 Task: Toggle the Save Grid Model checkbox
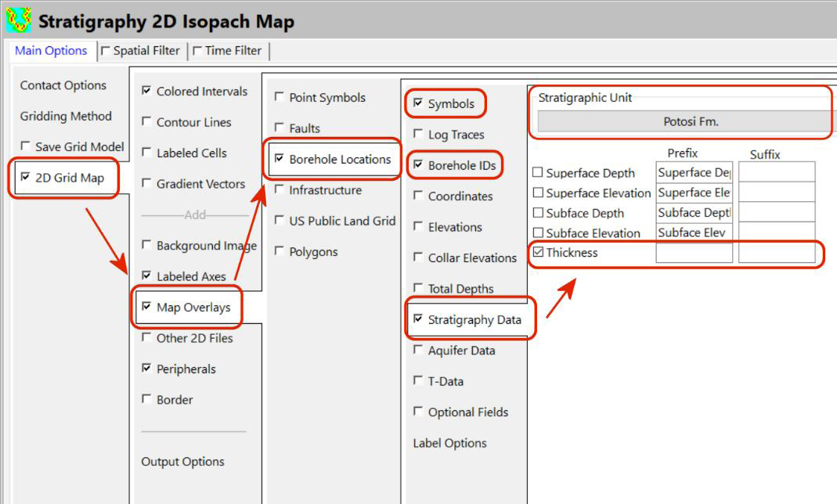coord(26,147)
